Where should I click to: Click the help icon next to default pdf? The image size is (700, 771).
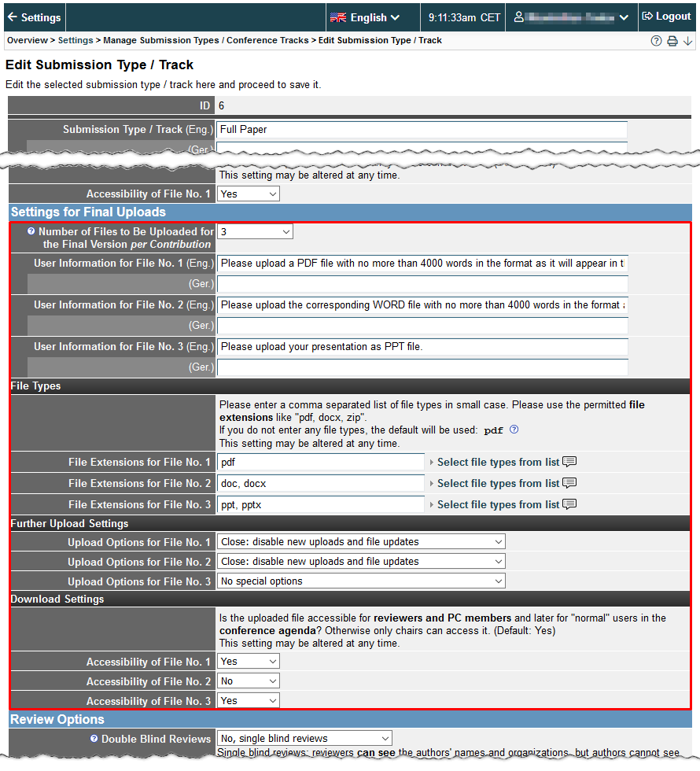(x=514, y=430)
